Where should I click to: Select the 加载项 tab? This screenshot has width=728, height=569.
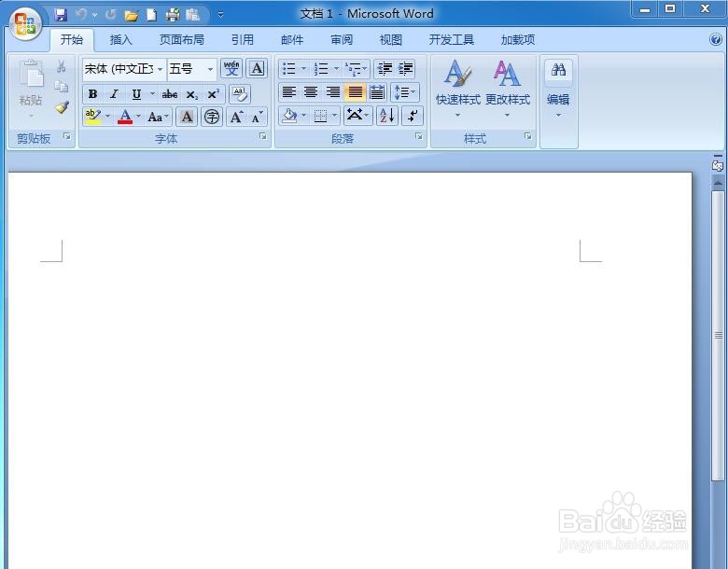518,40
